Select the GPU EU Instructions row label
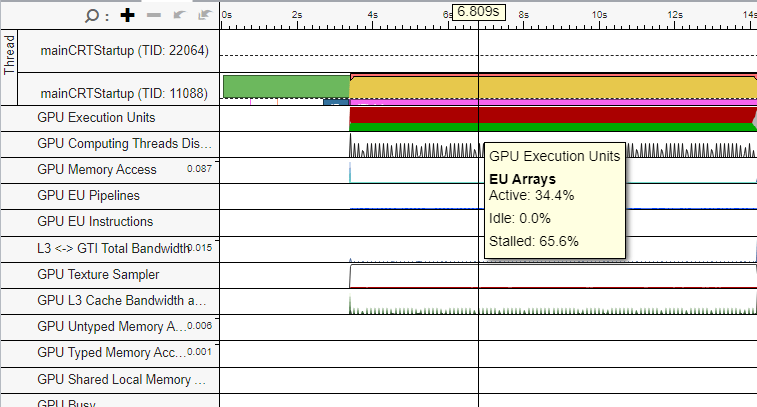 click(95, 222)
